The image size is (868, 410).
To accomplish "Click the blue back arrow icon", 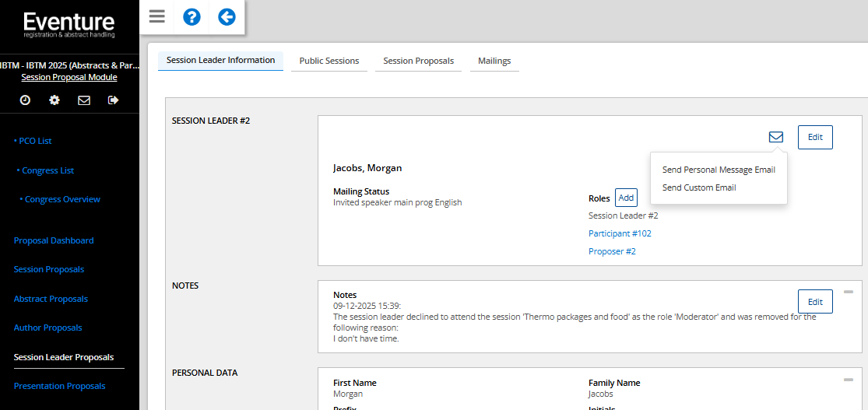I will (227, 17).
